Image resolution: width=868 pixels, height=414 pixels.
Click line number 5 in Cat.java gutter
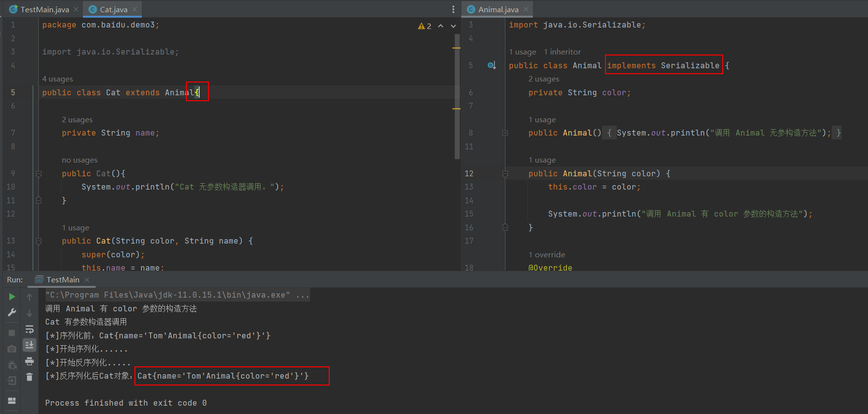pos(13,92)
